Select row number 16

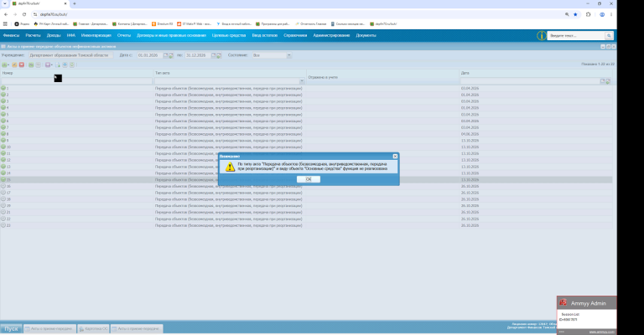tap(306, 186)
